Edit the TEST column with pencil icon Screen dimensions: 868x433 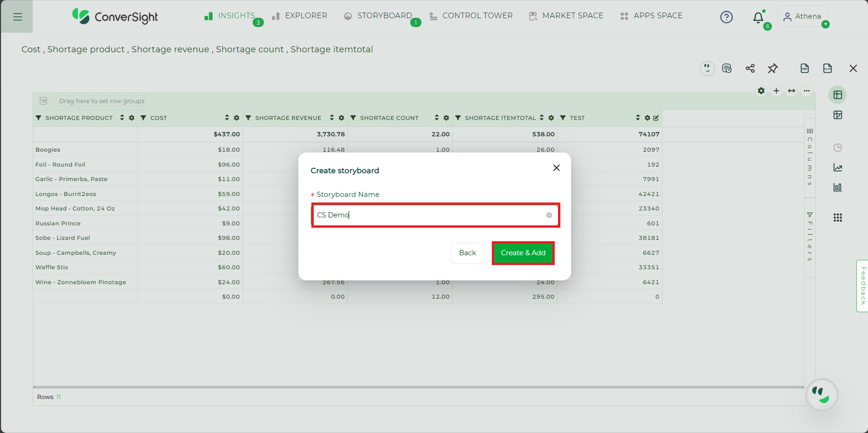click(656, 118)
